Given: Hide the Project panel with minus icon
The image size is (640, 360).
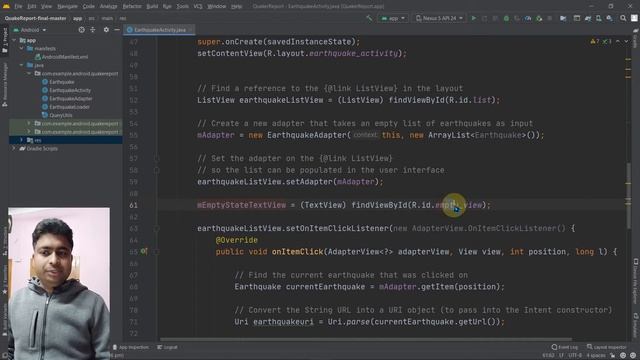Looking at the screenshot, I should [117, 30].
